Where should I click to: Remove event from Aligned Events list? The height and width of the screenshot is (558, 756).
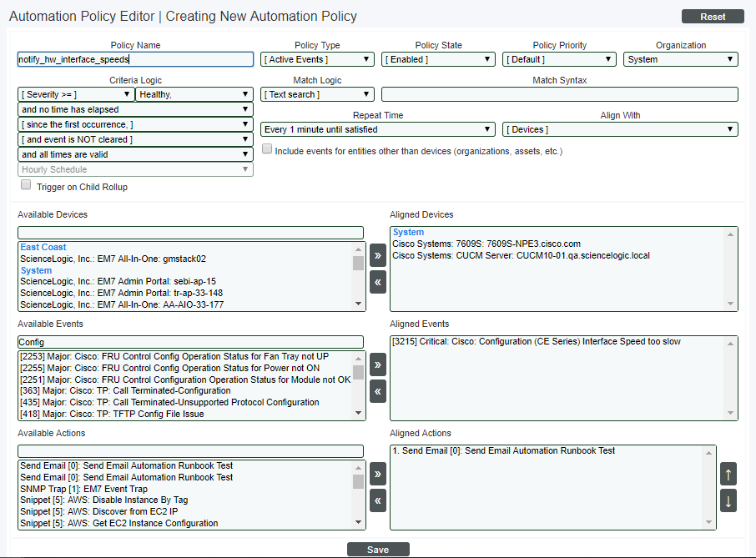(x=378, y=391)
